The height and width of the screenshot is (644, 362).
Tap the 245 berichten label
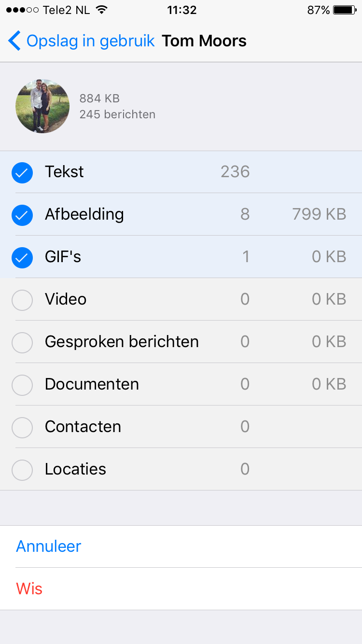[117, 114]
